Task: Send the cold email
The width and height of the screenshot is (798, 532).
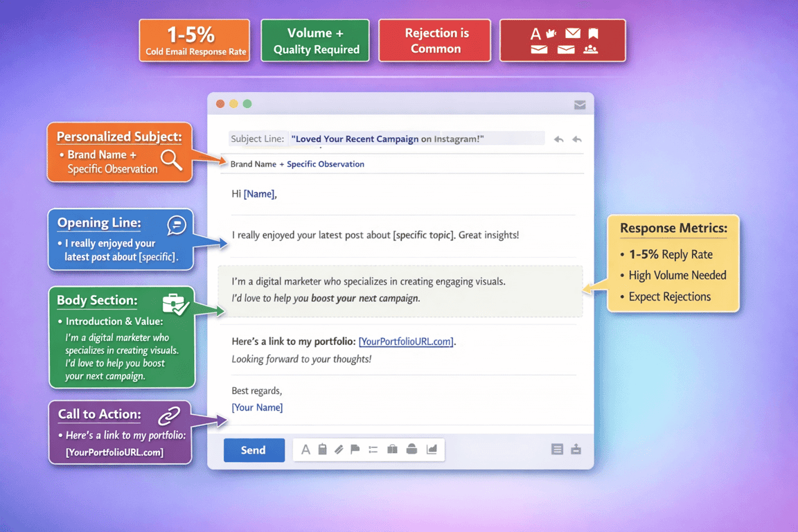Action: tap(254, 450)
